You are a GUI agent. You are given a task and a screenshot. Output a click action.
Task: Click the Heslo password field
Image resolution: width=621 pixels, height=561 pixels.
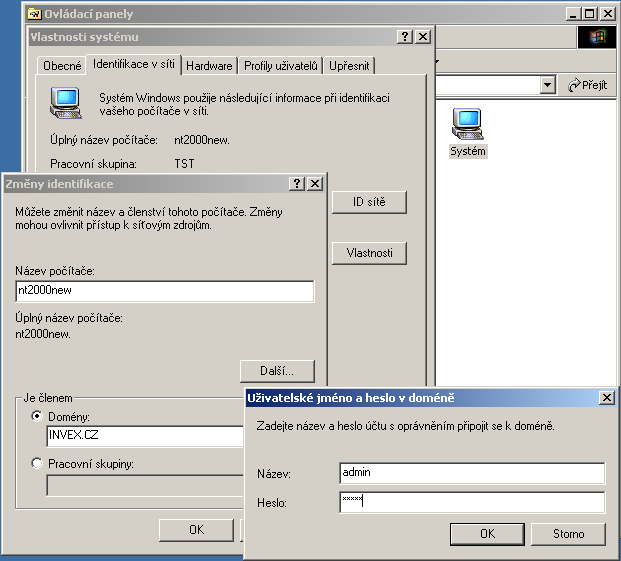[x=472, y=502]
